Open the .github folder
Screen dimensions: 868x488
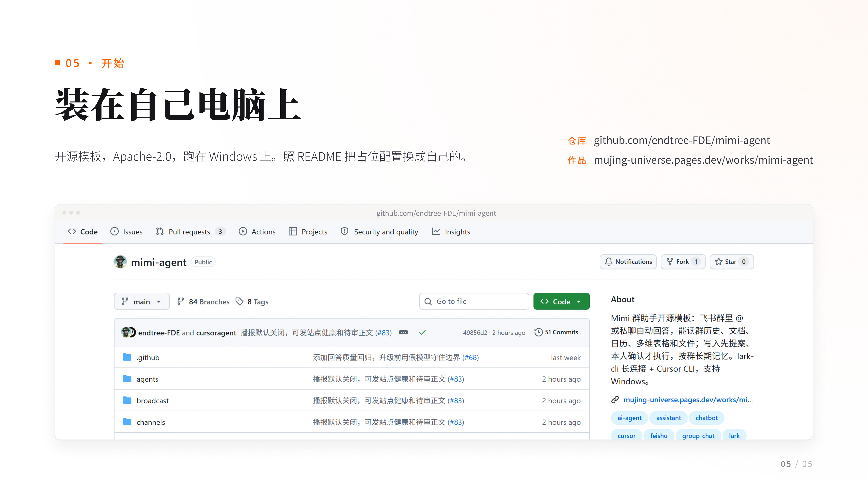pyautogui.click(x=148, y=358)
